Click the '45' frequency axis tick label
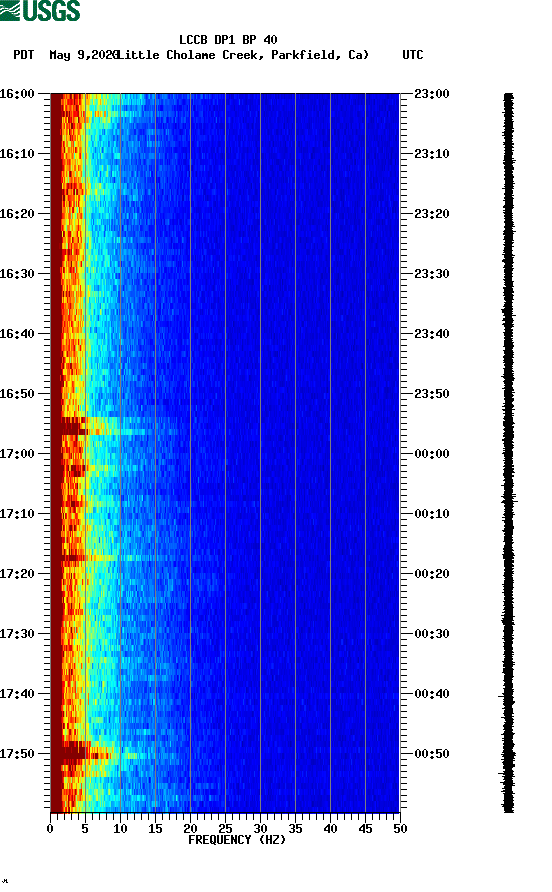The width and height of the screenshot is (552, 892). point(365,829)
